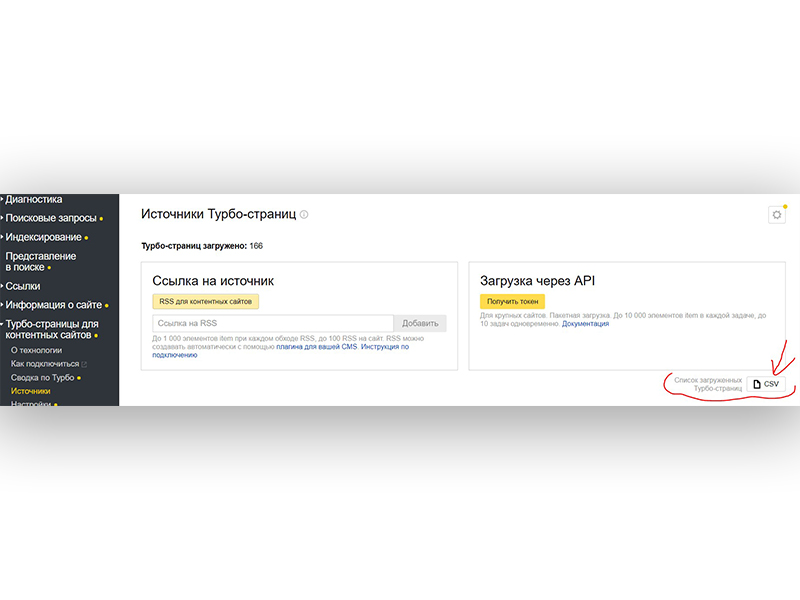This screenshot has height=600, width=800.
Task: Open the Документация link
Action: coord(585,323)
